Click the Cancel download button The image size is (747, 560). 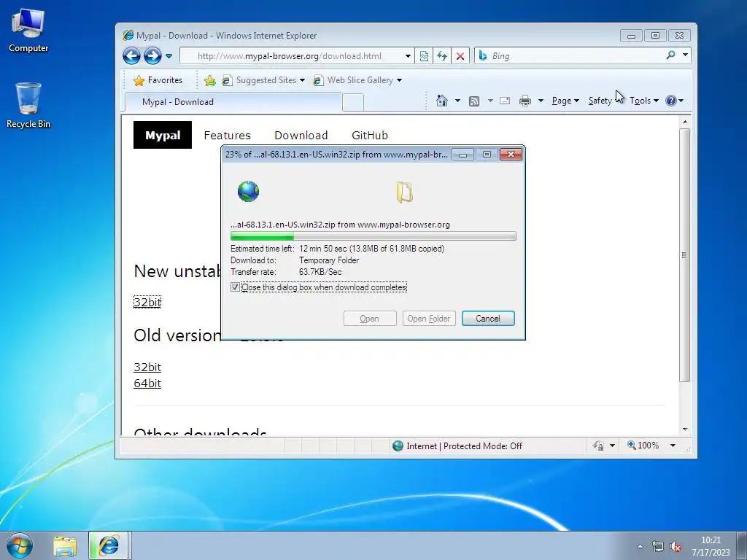(x=488, y=319)
